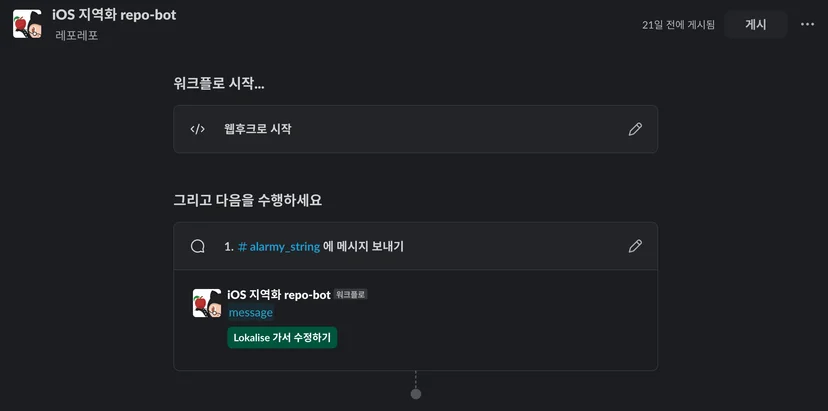The image size is (828, 411).
Task: Click the bot avatar in message preview
Action: click(x=207, y=303)
